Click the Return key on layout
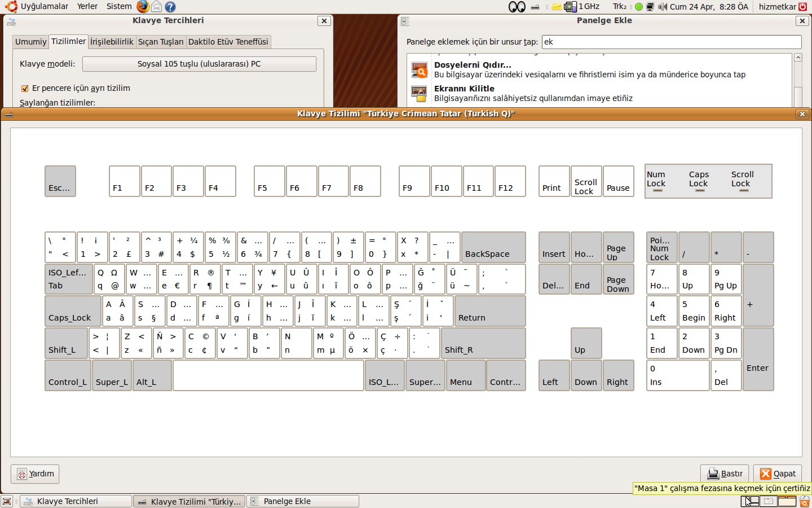812x508 pixels. pyautogui.click(x=490, y=311)
